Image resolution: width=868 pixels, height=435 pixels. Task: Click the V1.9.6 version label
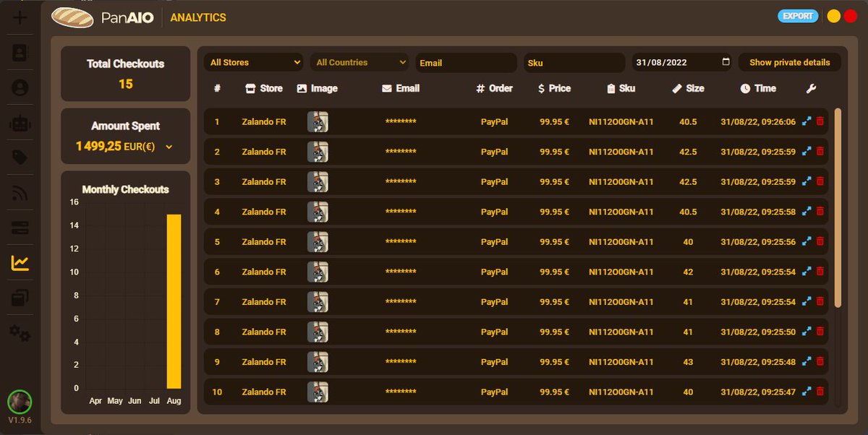[20, 421]
